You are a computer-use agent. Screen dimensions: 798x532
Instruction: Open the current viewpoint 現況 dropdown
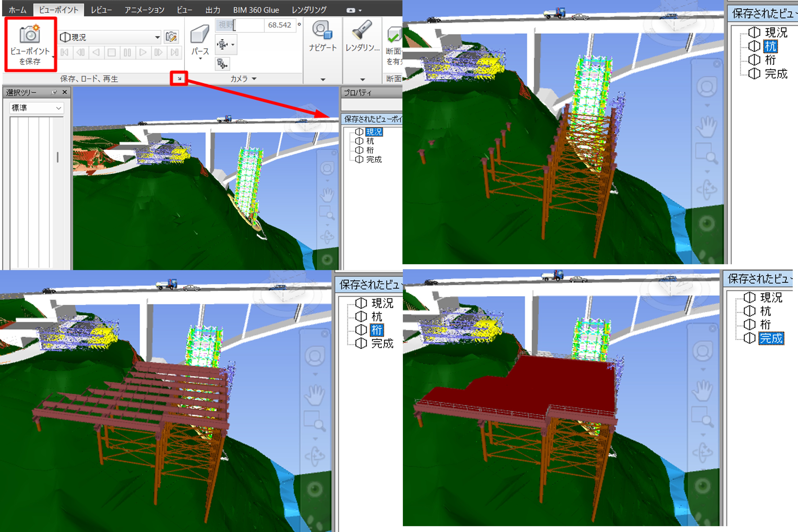pyautogui.click(x=157, y=37)
